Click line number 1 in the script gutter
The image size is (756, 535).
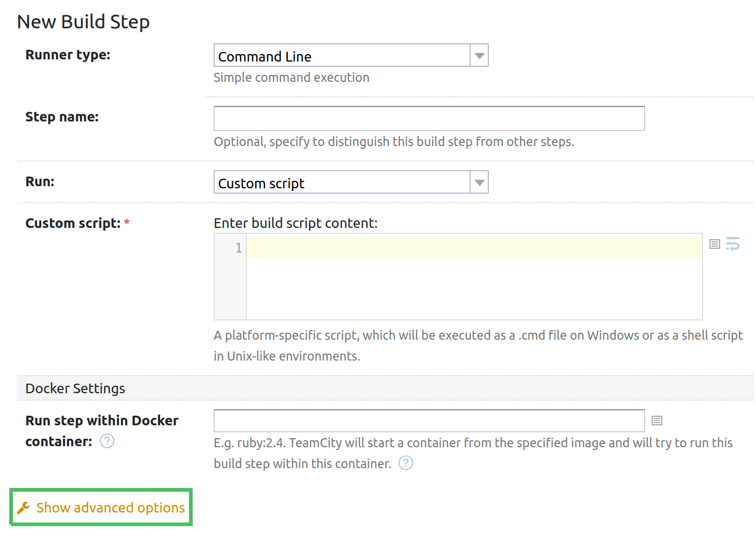pyautogui.click(x=237, y=248)
